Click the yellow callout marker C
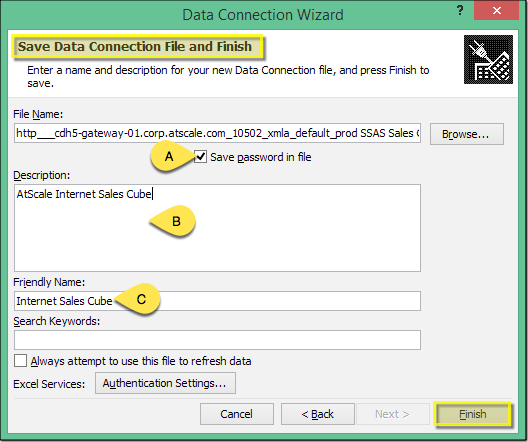Screen dimensions: 528x442 pos(138,299)
